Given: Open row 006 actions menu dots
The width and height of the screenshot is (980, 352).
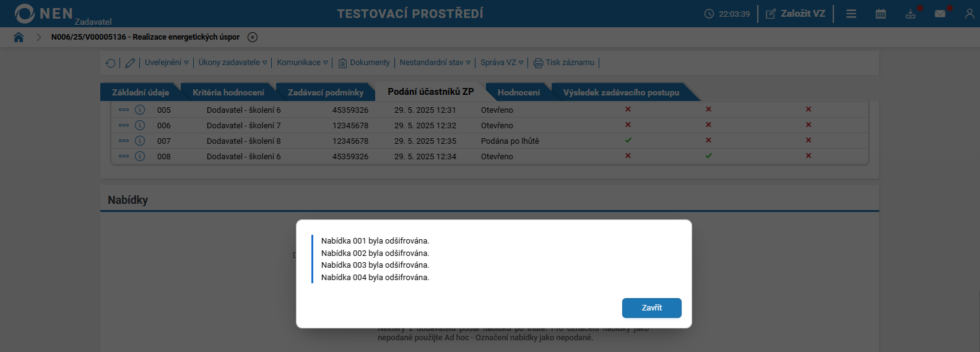Looking at the screenshot, I should [x=124, y=125].
